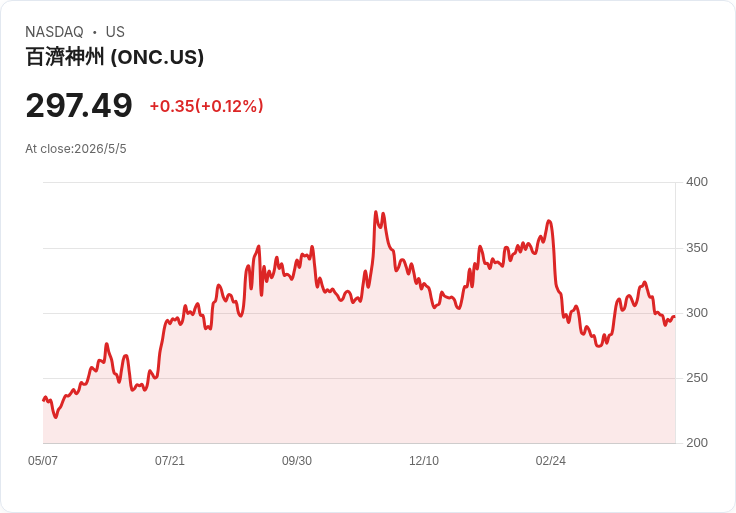Select the 250 y-axis label
This screenshot has height=513, width=736.
(x=697, y=378)
